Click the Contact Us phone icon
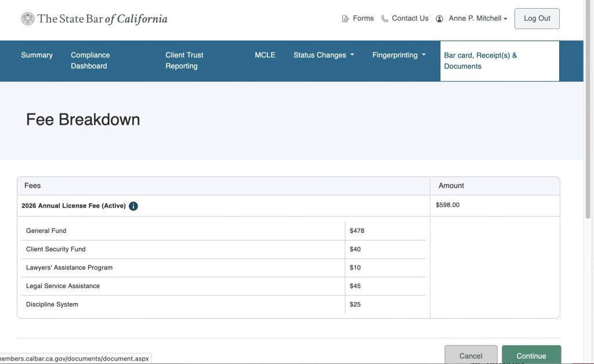This screenshot has height=364, width=594. [385, 19]
